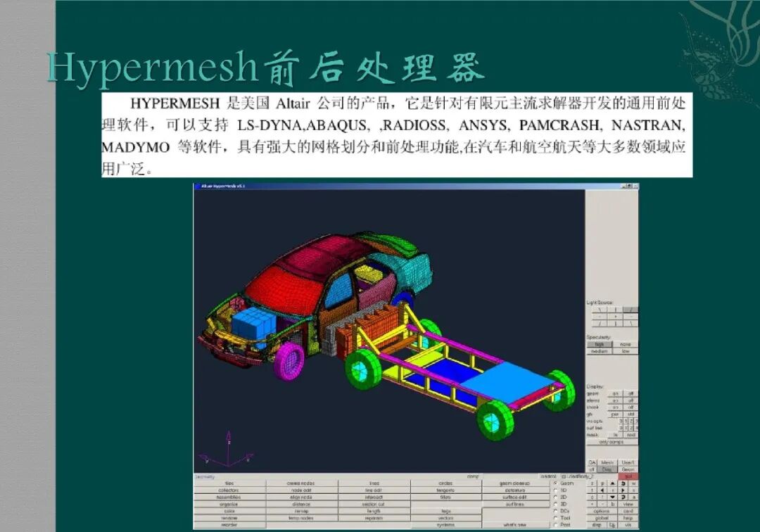Click the 'b' back-view button
760x532 pixels.
point(613,504)
